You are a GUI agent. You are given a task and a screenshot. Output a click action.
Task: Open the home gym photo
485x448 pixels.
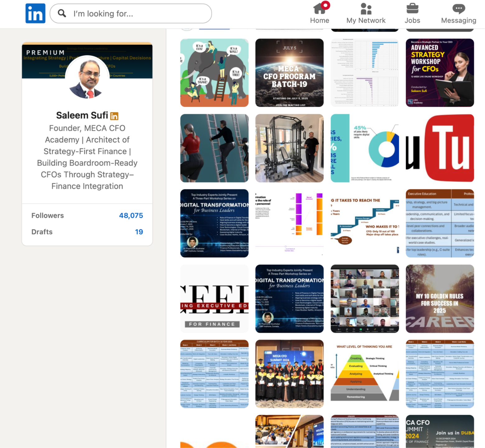(x=289, y=148)
